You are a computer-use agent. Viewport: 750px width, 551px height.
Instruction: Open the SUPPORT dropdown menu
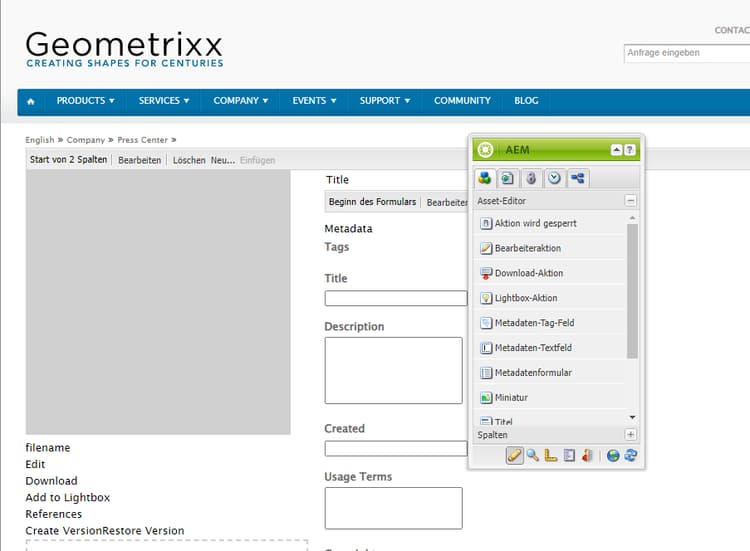coord(385,101)
